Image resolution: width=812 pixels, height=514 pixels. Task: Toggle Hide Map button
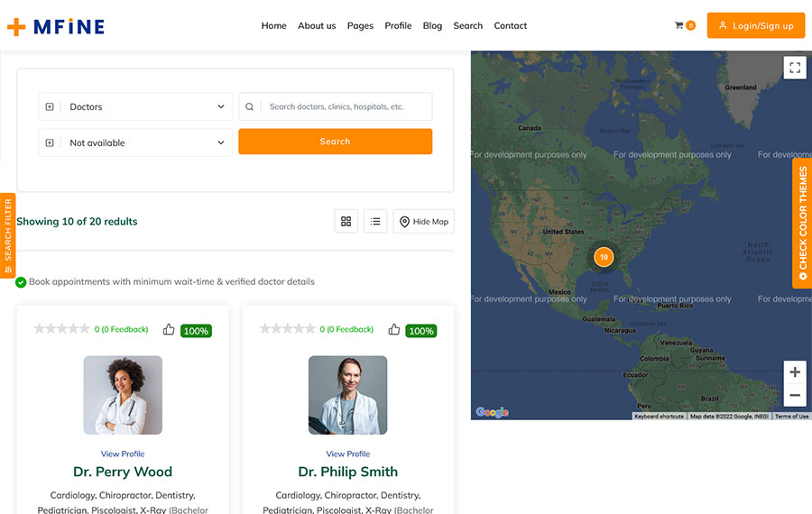coord(423,221)
